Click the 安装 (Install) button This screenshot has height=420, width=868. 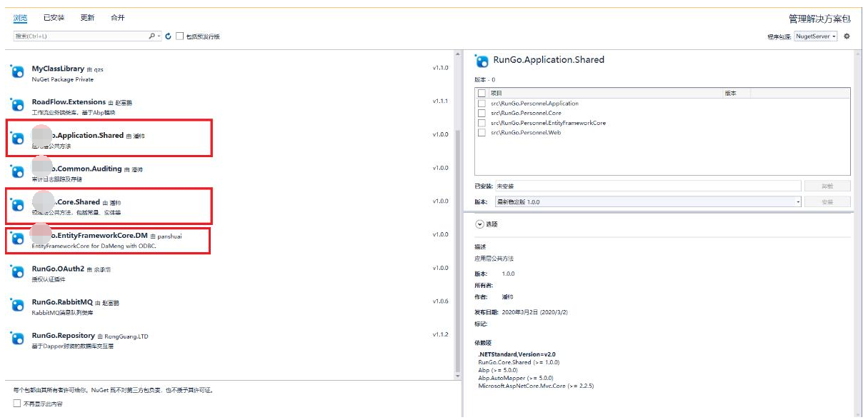(827, 202)
